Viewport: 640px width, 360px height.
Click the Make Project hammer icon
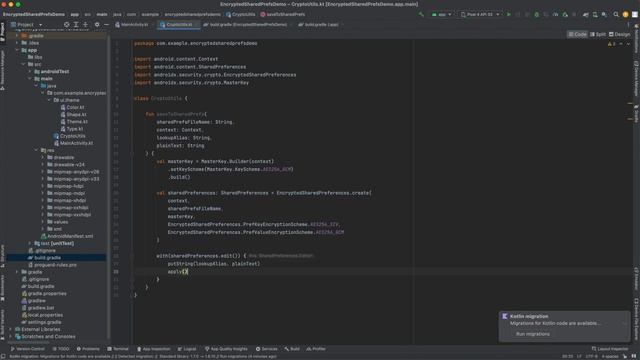pos(421,14)
